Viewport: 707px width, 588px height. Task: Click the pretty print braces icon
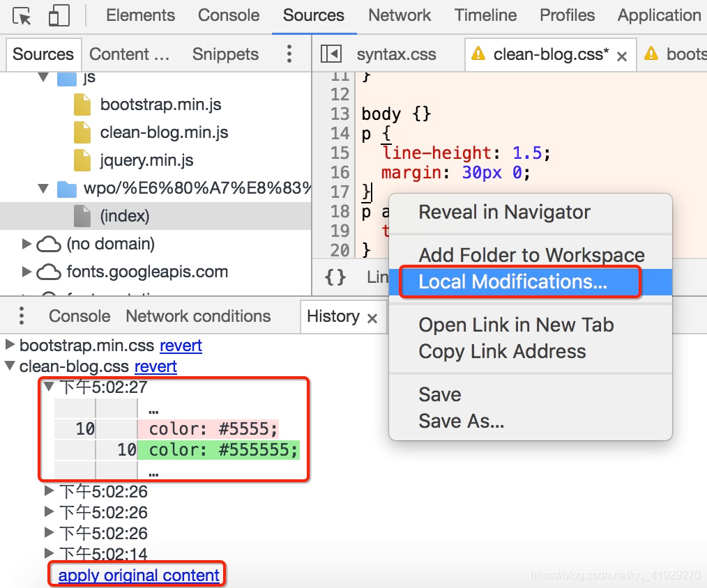point(335,277)
